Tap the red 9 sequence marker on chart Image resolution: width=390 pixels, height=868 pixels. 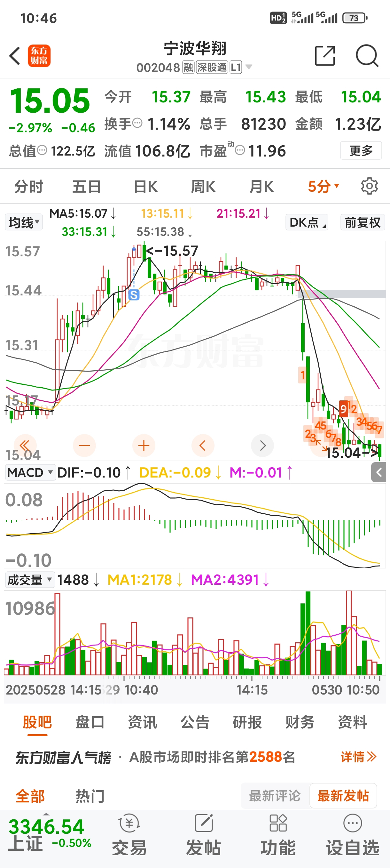click(344, 409)
